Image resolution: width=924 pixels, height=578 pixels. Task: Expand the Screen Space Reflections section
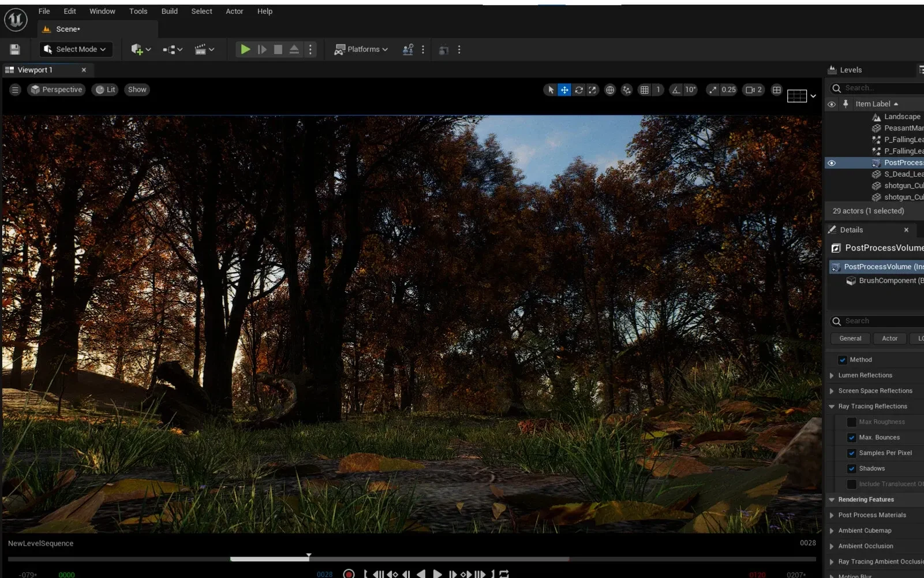click(x=832, y=391)
